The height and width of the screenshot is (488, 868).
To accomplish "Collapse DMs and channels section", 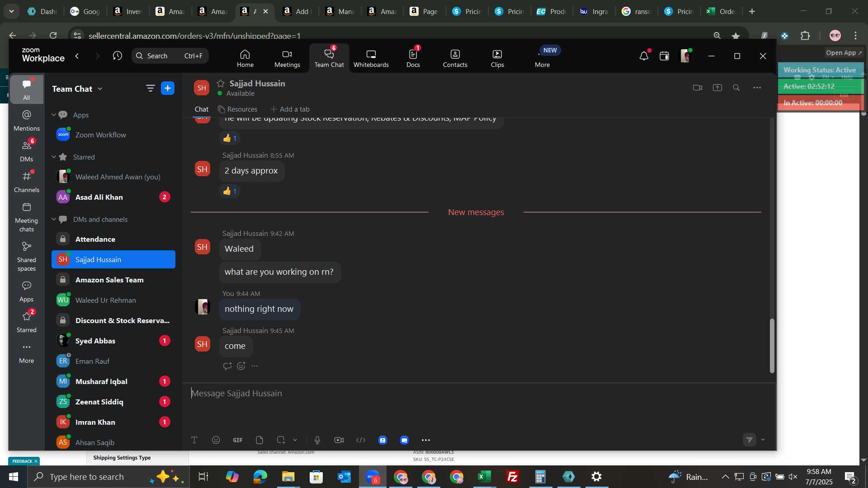I will [x=54, y=219].
